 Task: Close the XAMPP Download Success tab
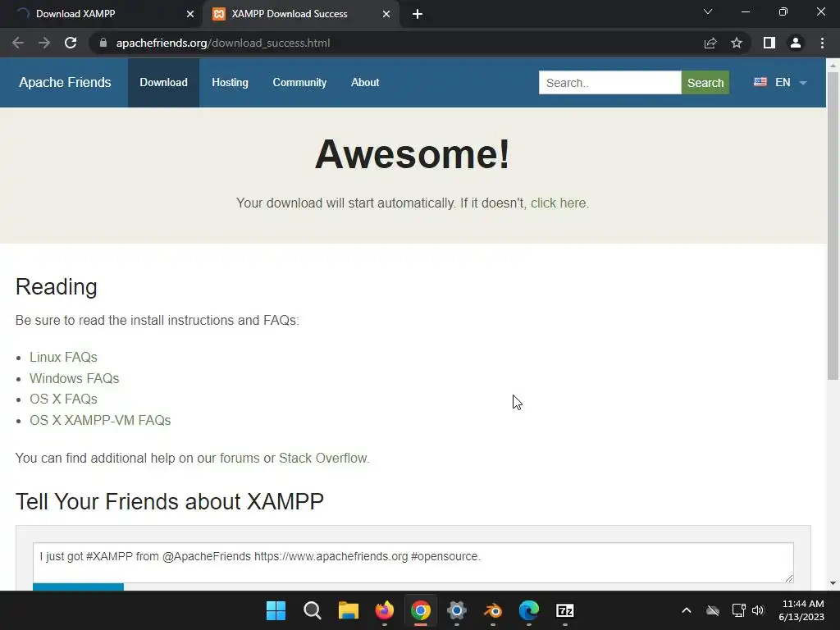click(x=386, y=14)
